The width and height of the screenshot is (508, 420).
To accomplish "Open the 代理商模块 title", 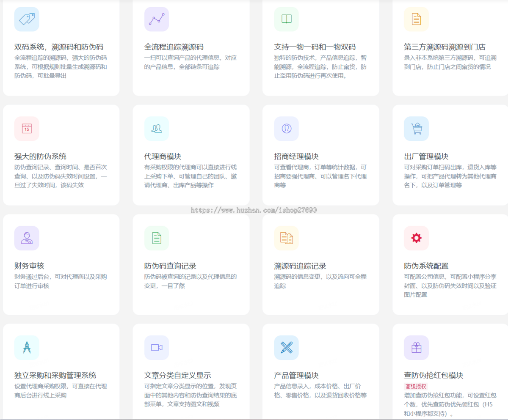I will coord(163,156).
